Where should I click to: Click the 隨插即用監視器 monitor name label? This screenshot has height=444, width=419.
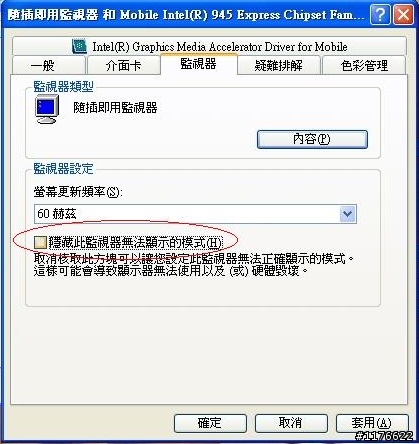click(x=115, y=108)
